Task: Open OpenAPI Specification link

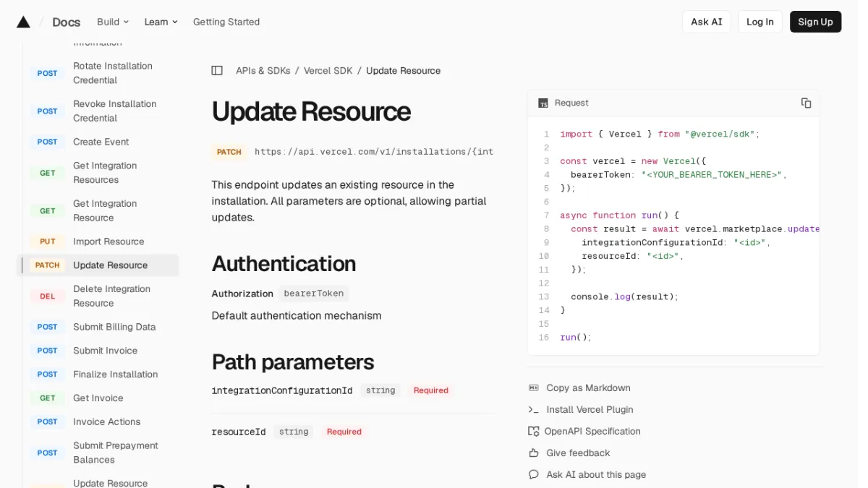Action: (x=592, y=432)
